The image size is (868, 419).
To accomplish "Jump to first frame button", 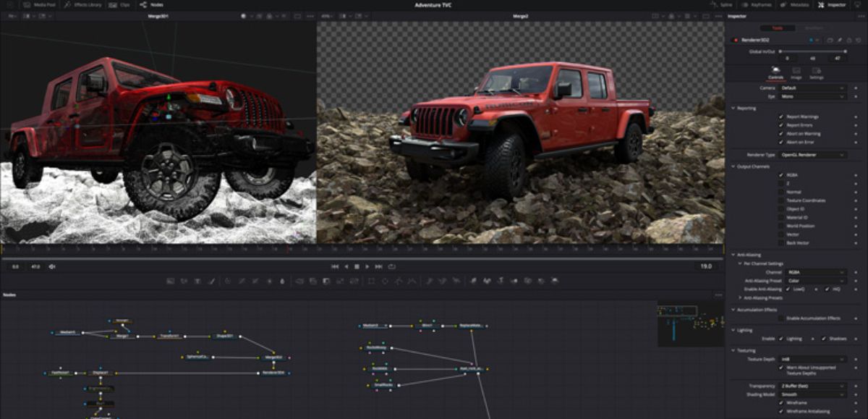I will click(335, 266).
